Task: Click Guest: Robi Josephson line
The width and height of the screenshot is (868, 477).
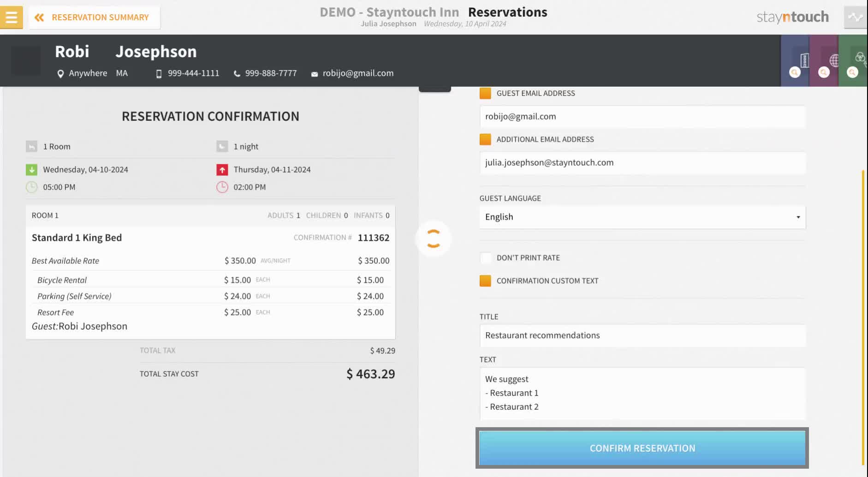Action: point(79,326)
